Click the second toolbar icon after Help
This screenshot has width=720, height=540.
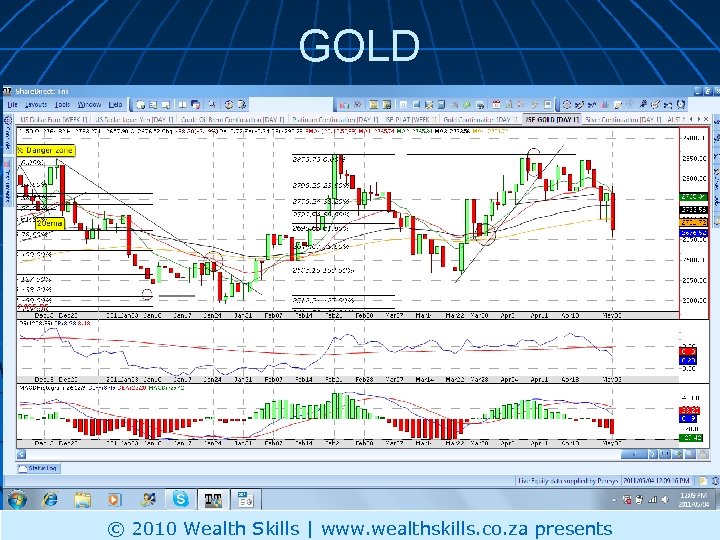pyautogui.click(x=152, y=105)
